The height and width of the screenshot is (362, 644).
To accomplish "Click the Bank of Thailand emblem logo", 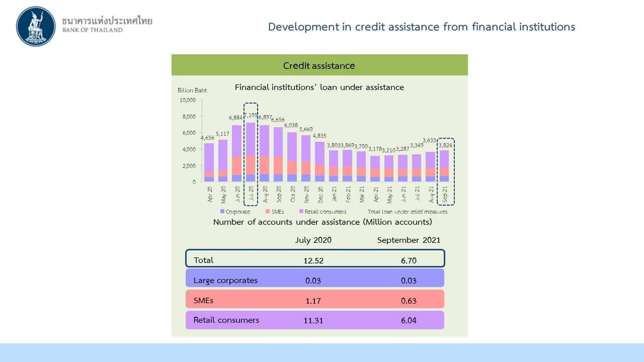I will tap(36, 26).
